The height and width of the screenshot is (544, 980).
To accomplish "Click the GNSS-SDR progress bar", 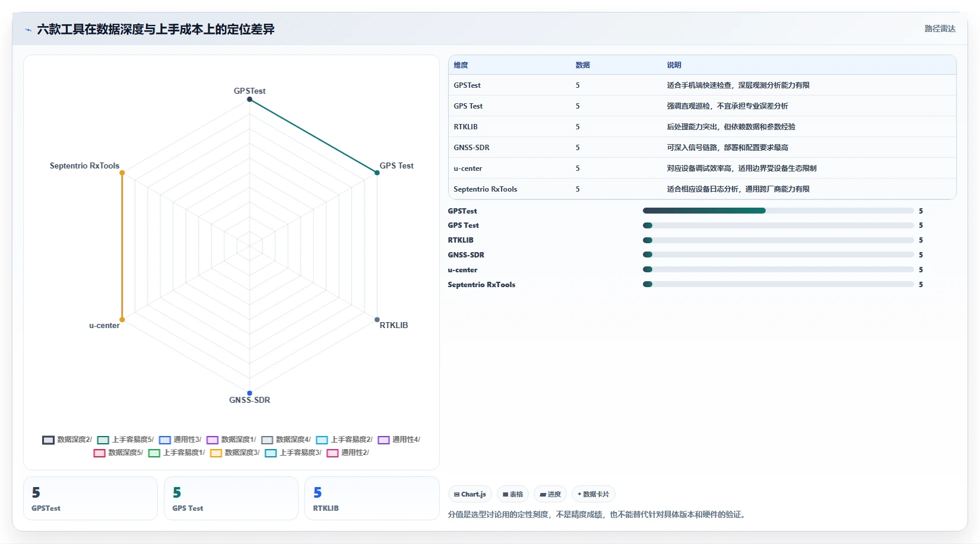I will coord(778,254).
